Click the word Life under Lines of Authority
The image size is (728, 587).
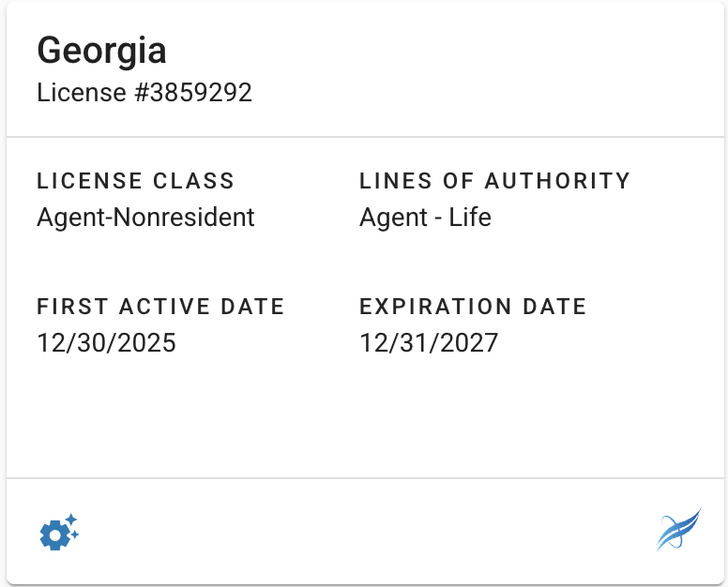tap(469, 218)
